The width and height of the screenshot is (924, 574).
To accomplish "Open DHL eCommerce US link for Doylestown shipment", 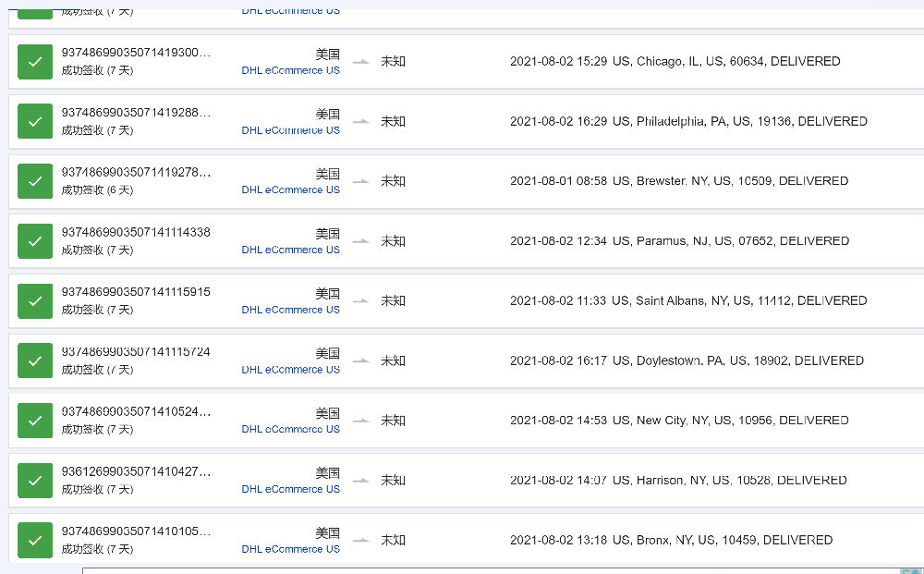I will tap(290, 370).
